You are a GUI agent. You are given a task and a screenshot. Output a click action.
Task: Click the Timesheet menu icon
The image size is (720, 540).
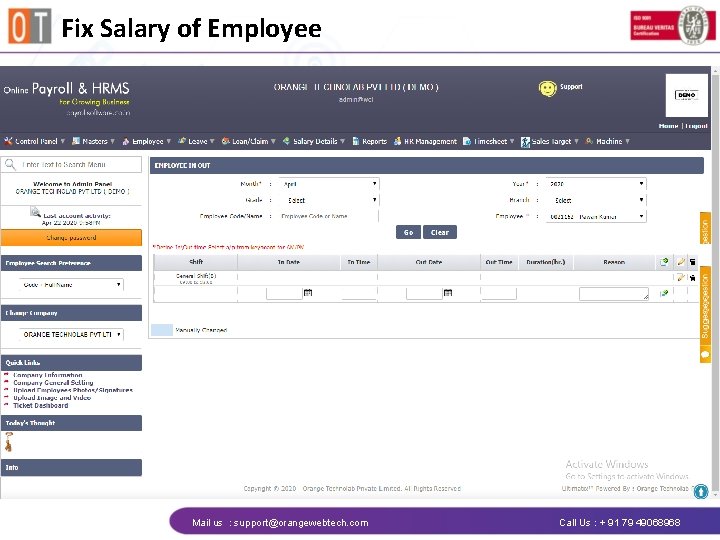point(467,141)
